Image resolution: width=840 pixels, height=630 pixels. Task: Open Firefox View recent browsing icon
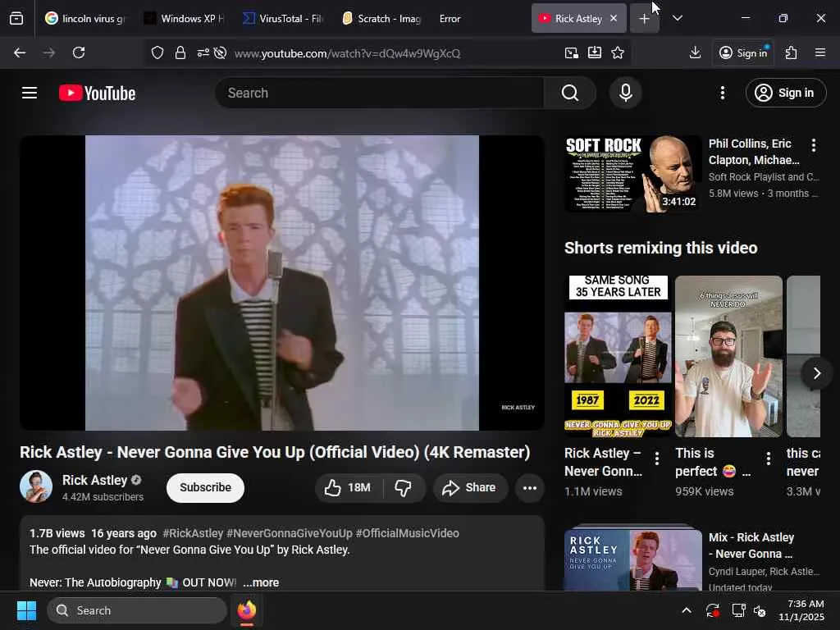coord(16,18)
